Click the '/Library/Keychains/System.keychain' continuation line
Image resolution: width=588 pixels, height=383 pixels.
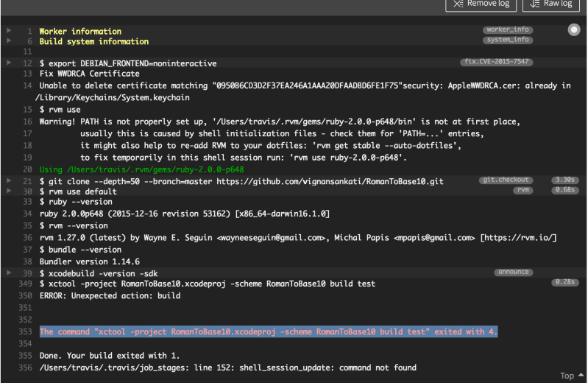pos(112,98)
